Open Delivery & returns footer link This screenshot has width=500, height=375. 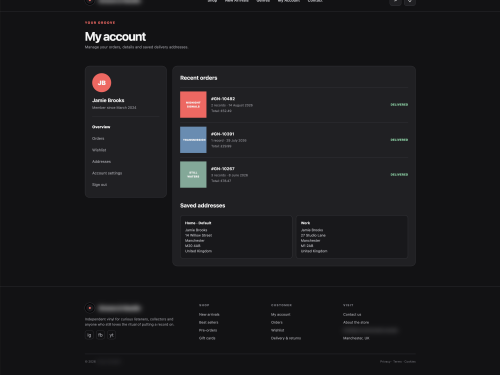tap(286, 338)
